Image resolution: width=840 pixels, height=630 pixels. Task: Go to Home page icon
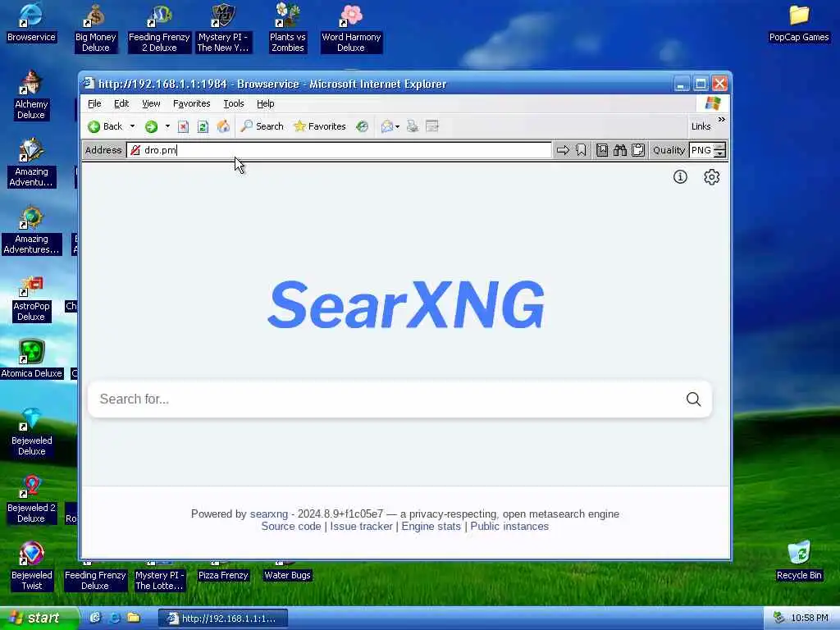point(223,126)
